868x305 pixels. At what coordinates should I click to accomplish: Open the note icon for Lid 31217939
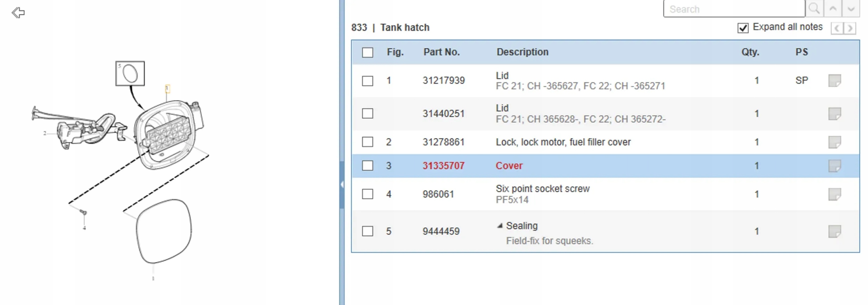click(x=834, y=81)
